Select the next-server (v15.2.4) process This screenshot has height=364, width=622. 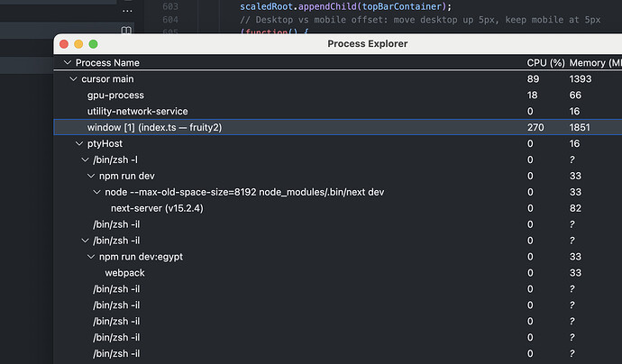tap(156, 208)
